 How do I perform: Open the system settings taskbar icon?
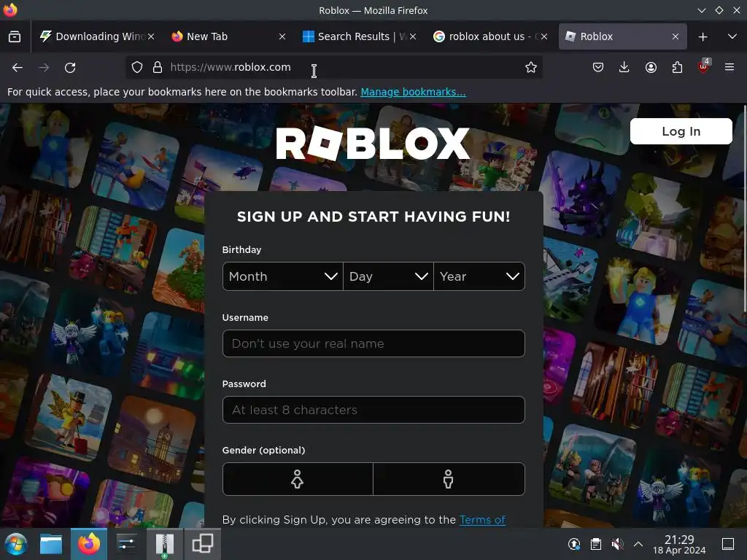(x=126, y=544)
